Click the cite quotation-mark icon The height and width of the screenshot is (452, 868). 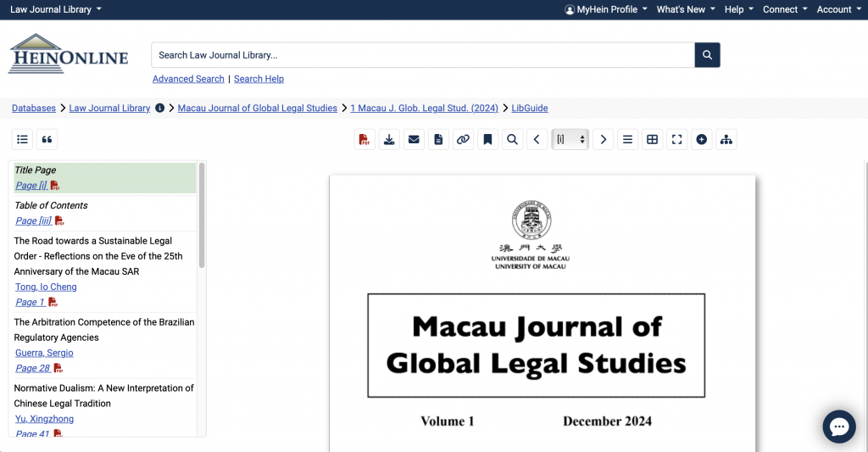pos(47,140)
